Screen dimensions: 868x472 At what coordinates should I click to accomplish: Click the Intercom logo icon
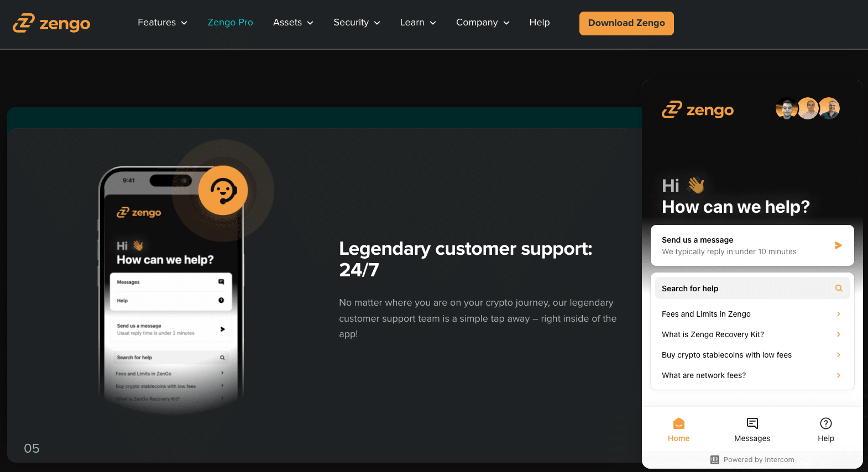click(715, 459)
